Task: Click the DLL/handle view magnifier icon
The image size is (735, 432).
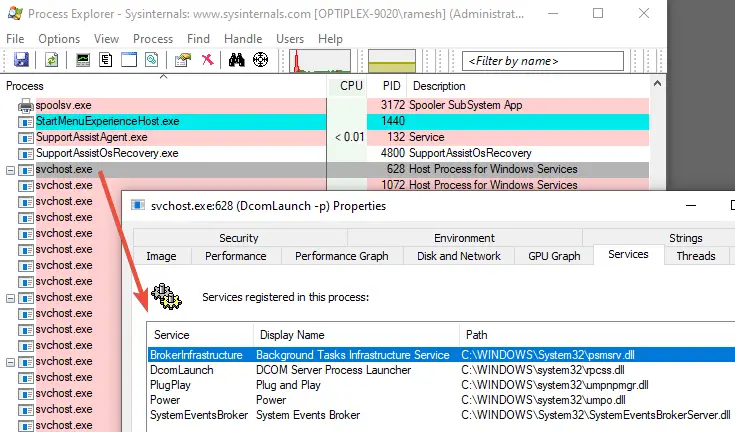Action: click(151, 60)
